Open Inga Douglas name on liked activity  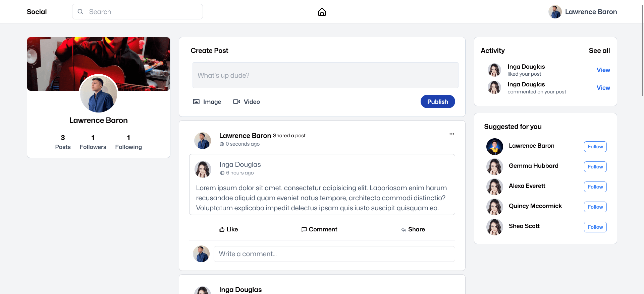click(x=526, y=67)
